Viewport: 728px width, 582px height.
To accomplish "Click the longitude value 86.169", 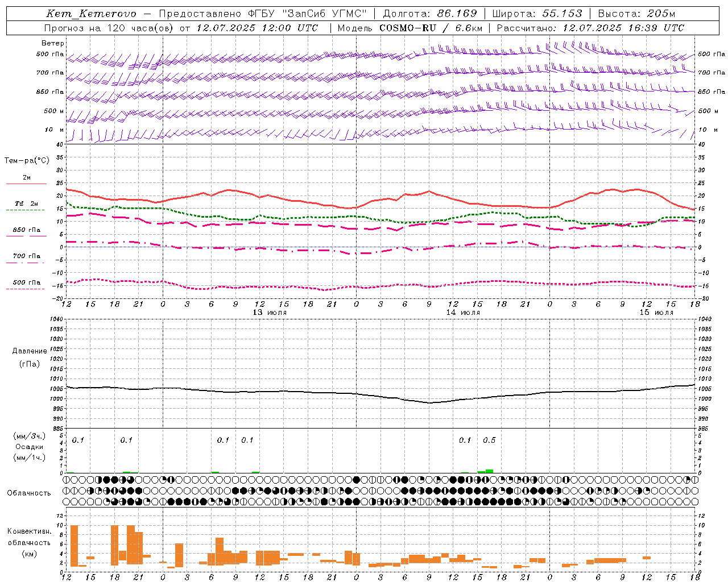I will [x=457, y=14].
